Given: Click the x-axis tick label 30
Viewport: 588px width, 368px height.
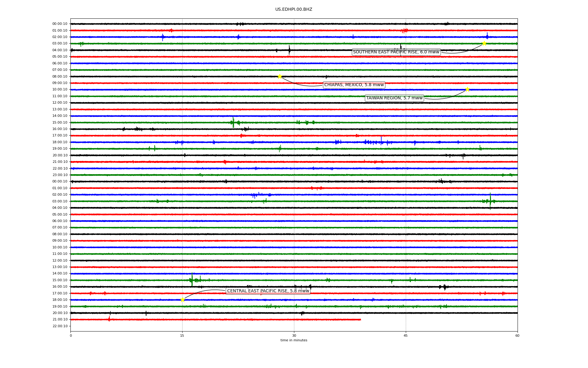Looking at the screenshot, I should pyautogui.click(x=294, y=335).
